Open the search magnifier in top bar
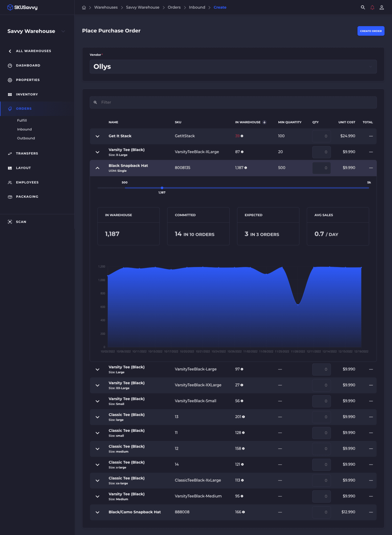 click(363, 7)
